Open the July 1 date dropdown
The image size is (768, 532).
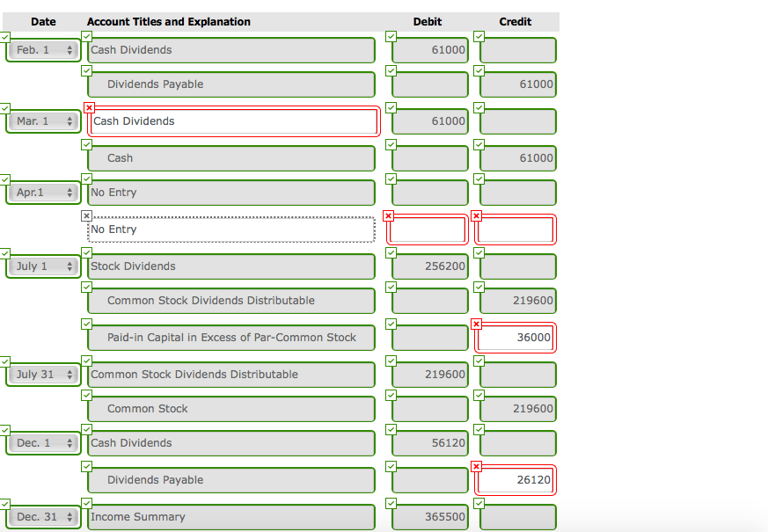tap(44, 266)
